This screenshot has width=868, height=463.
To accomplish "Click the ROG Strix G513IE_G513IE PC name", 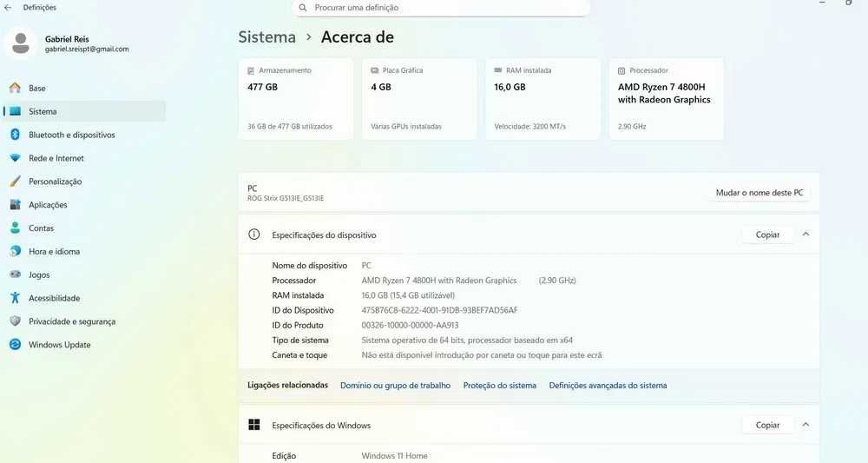I will point(286,198).
